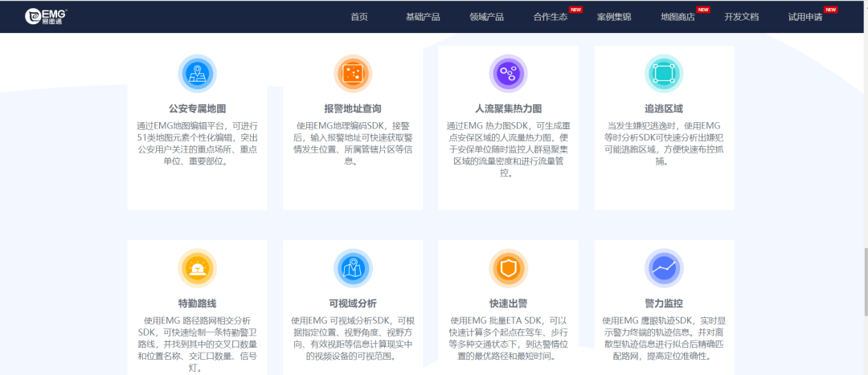Open the 案例集锦 menu item

click(614, 17)
